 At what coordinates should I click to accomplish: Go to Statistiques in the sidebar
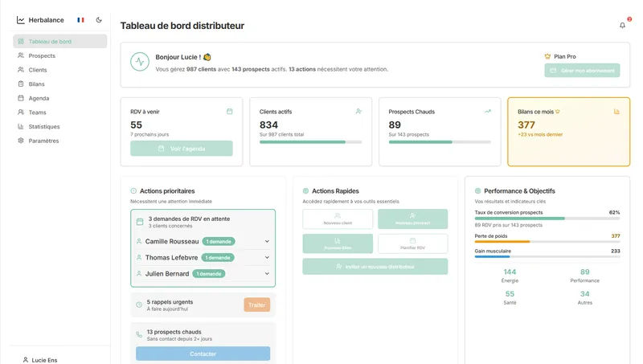pos(44,126)
